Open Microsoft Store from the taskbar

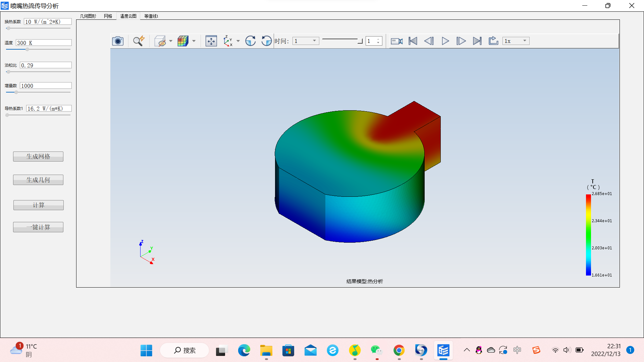(x=288, y=351)
